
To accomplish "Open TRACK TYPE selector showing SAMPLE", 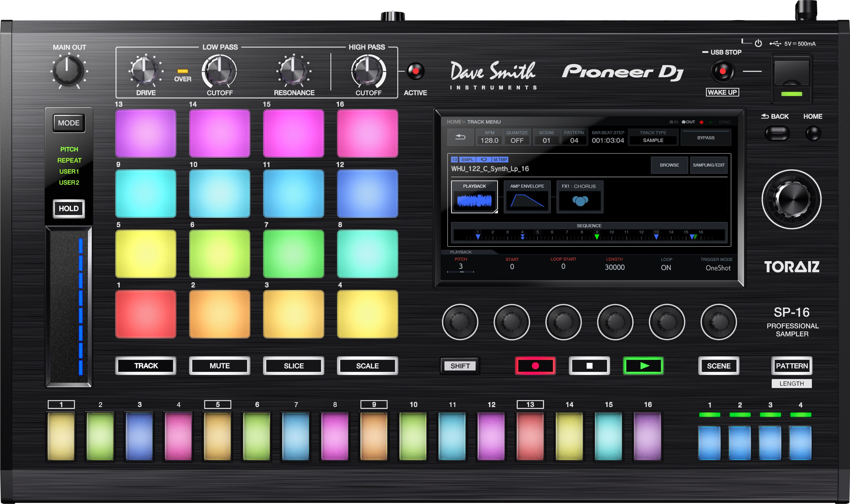I will [653, 137].
